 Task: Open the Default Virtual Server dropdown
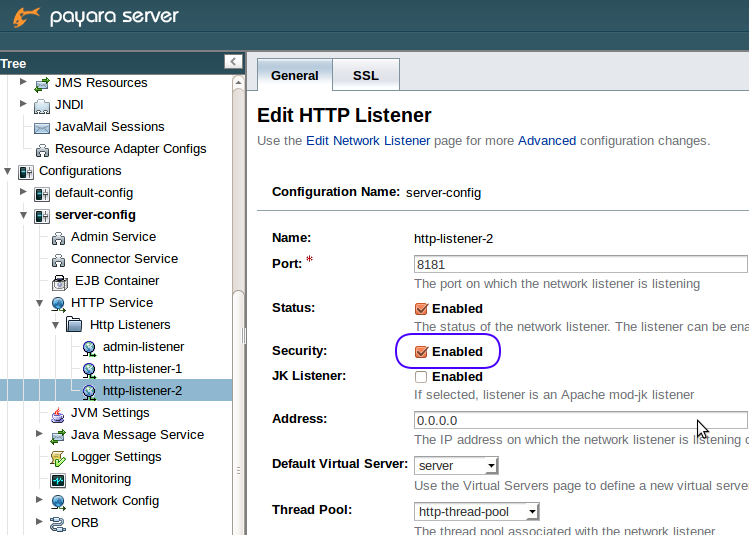pos(456,465)
